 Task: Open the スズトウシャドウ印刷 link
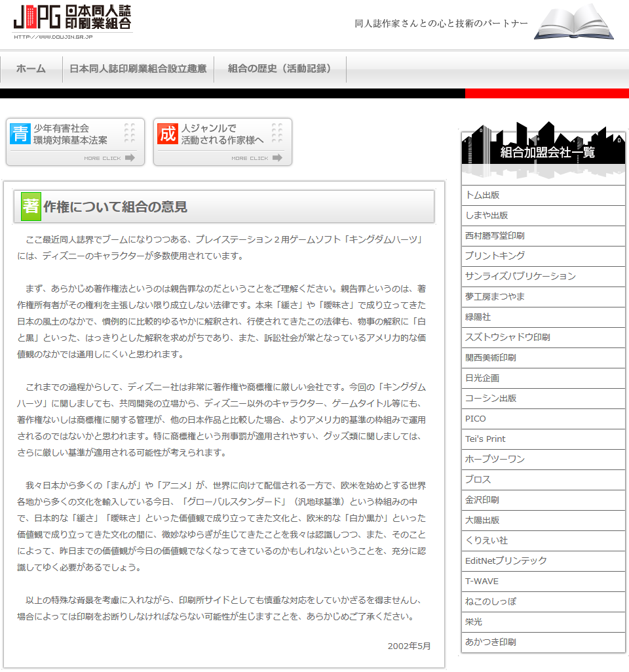coord(543,338)
